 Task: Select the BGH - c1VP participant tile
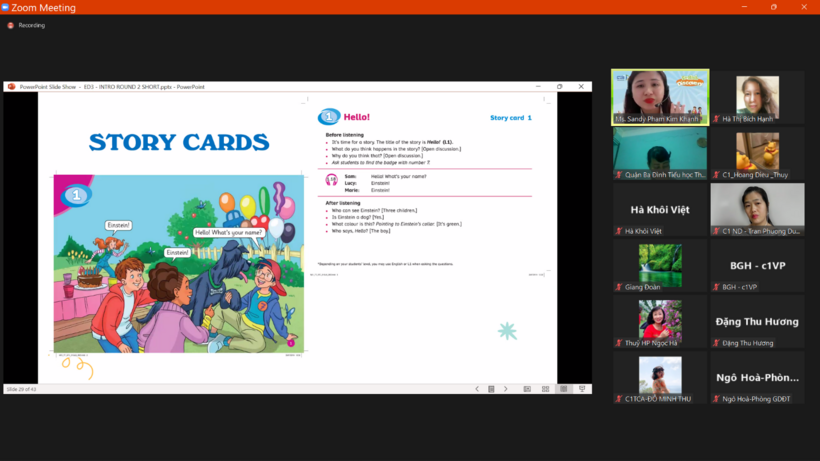tap(757, 265)
